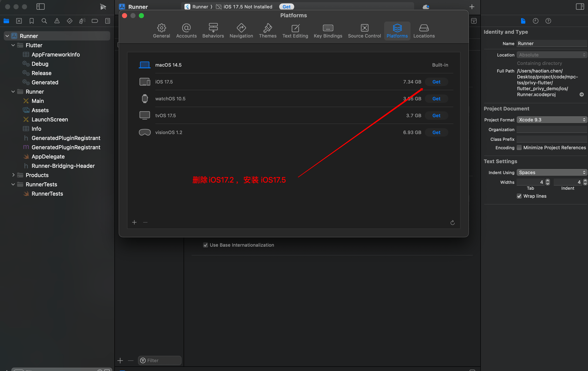Click the Tab width stepper
This screenshot has height=371, width=588.
coord(548,182)
